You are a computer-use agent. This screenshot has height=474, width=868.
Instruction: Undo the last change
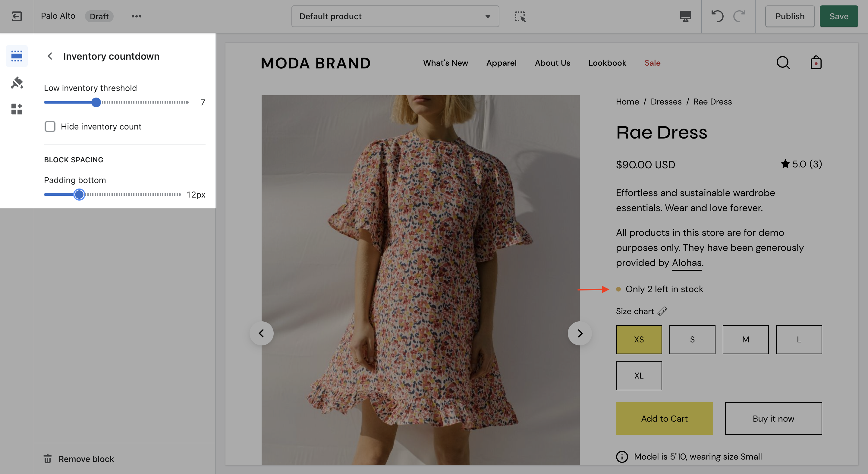(x=717, y=16)
